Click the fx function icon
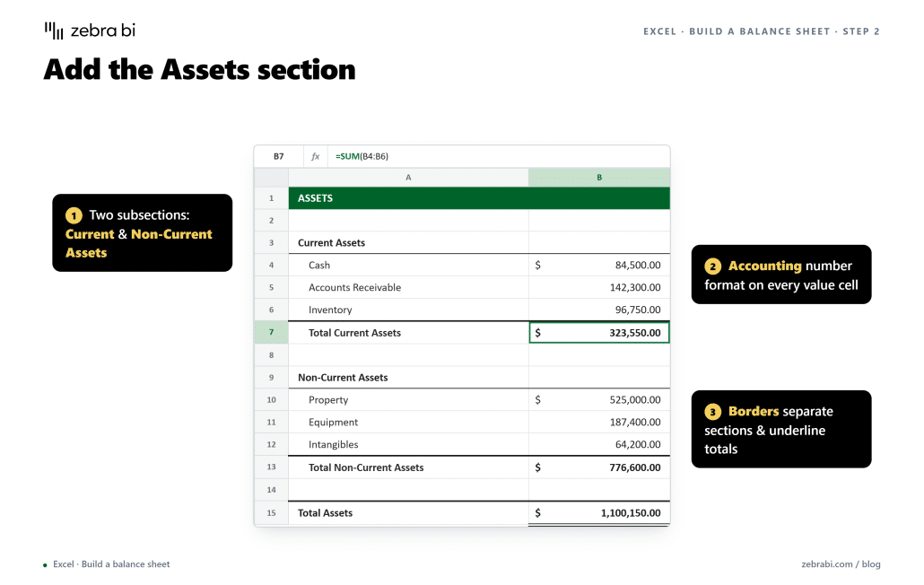924x585 pixels. click(315, 157)
